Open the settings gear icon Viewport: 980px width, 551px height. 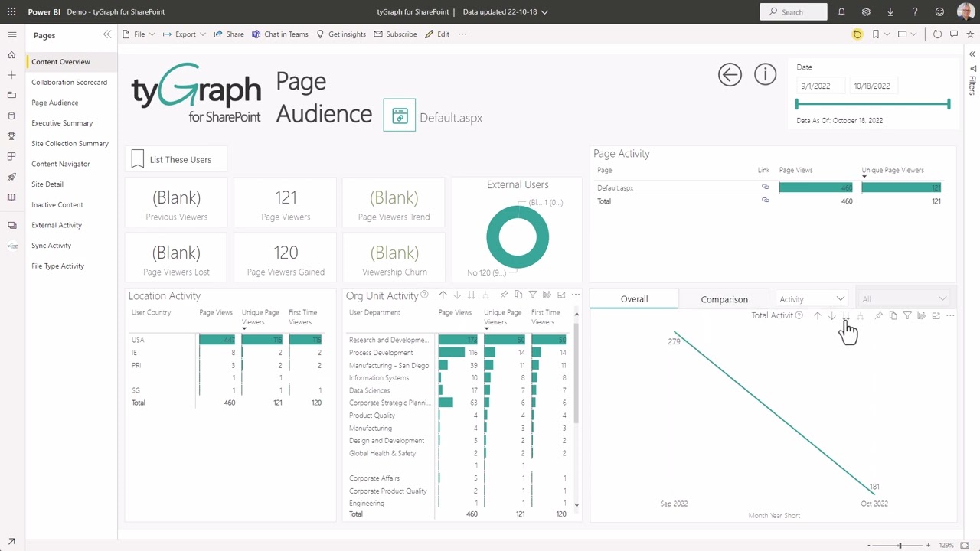866,11
